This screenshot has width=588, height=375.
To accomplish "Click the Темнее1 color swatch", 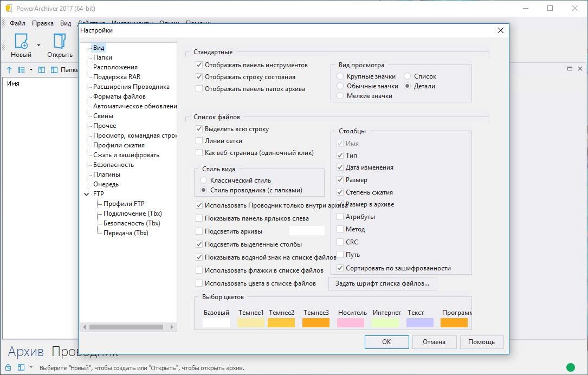I will point(250,322).
